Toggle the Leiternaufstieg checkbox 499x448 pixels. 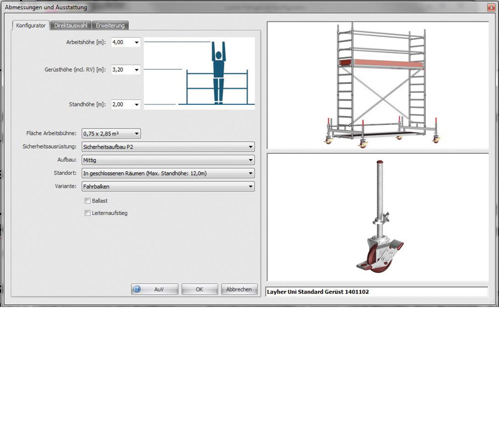[x=88, y=213]
